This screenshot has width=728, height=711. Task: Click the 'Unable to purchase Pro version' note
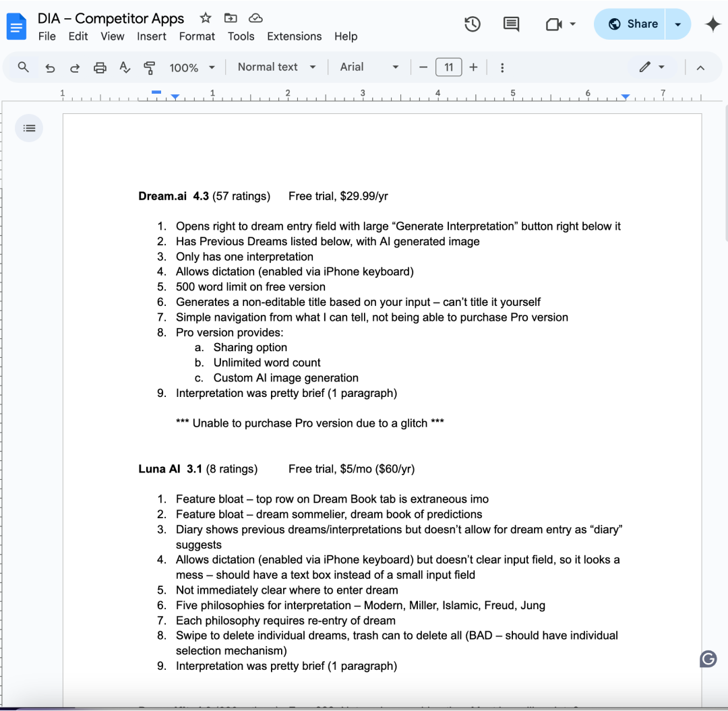(x=309, y=423)
